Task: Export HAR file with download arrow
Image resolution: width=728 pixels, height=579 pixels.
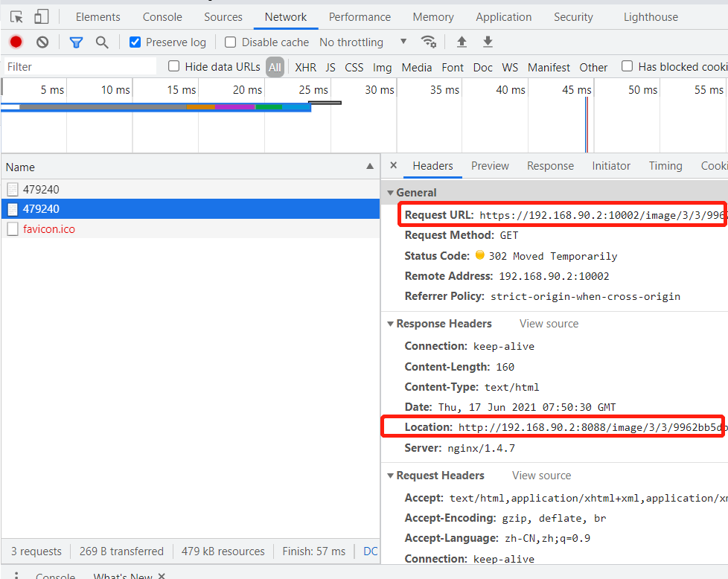Action: (x=488, y=42)
